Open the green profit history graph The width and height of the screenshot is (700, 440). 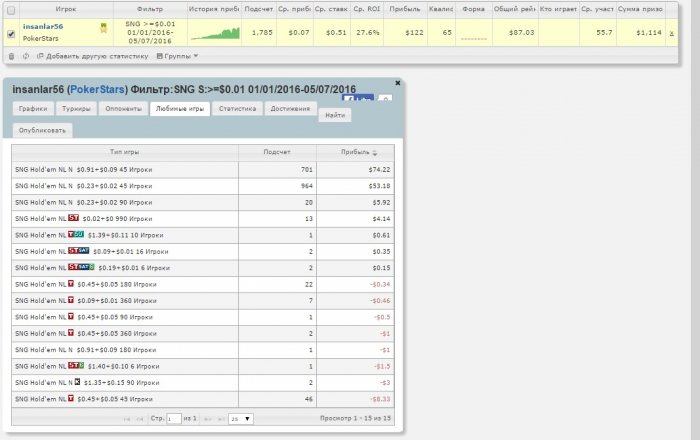pos(215,33)
